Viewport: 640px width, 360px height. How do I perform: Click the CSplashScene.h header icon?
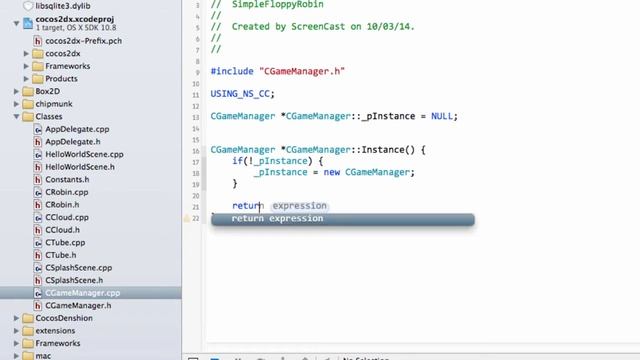(38, 280)
